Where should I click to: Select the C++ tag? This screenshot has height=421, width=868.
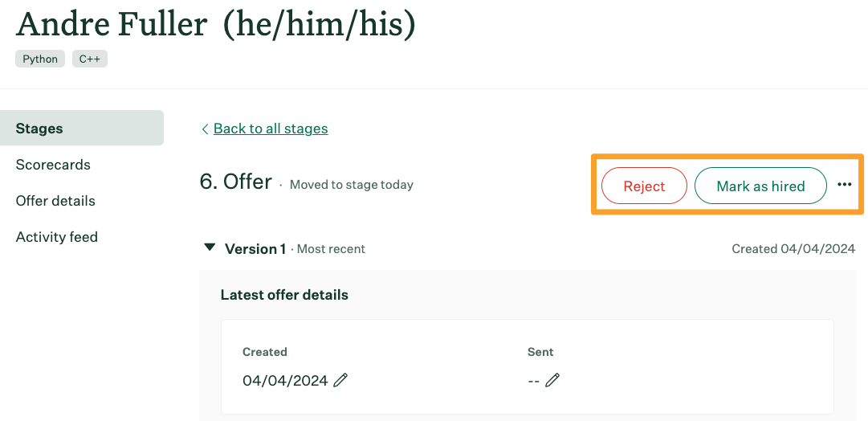(90, 59)
